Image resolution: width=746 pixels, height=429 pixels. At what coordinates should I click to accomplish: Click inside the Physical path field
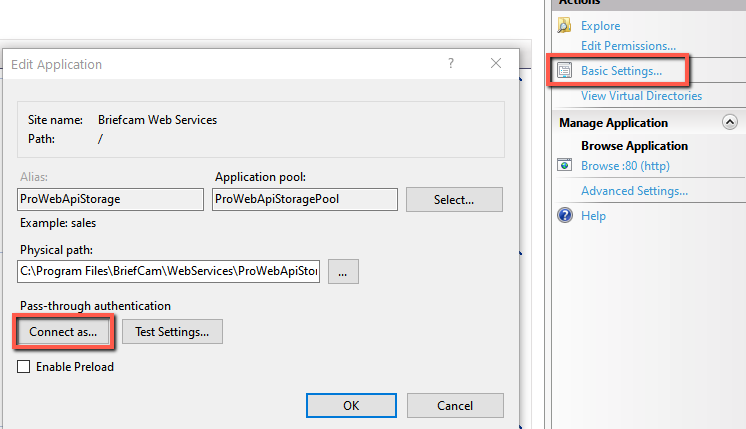(168, 271)
